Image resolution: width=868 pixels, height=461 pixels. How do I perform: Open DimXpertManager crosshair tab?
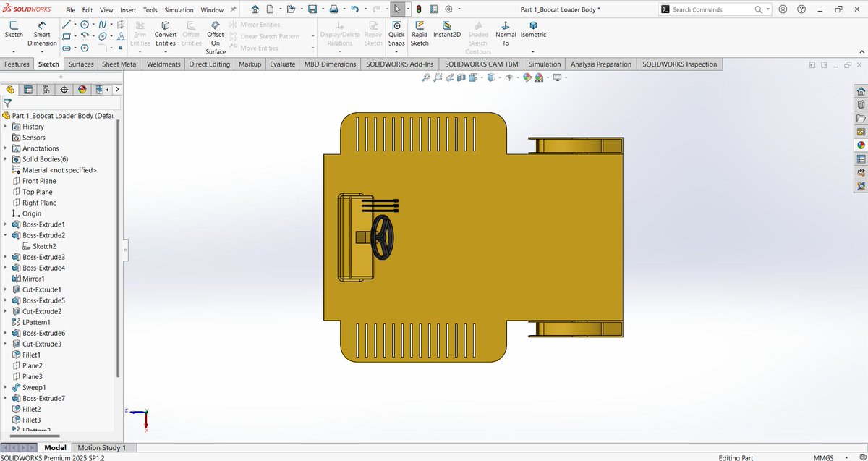click(64, 90)
